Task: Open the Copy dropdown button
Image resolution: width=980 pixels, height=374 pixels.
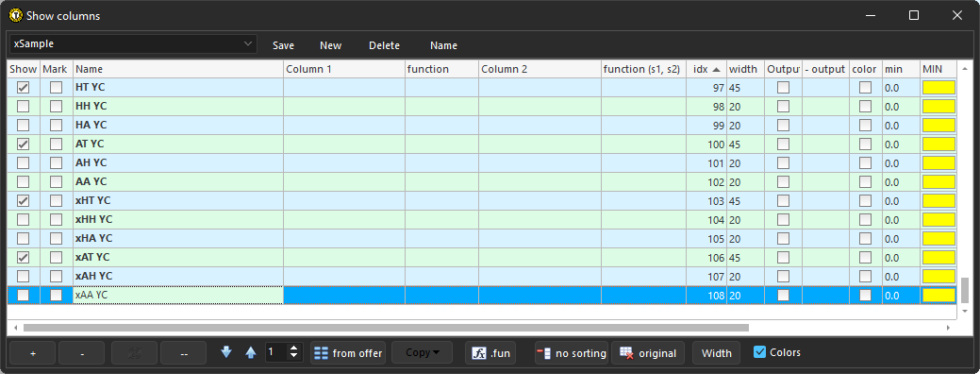Action: click(x=422, y=353)
